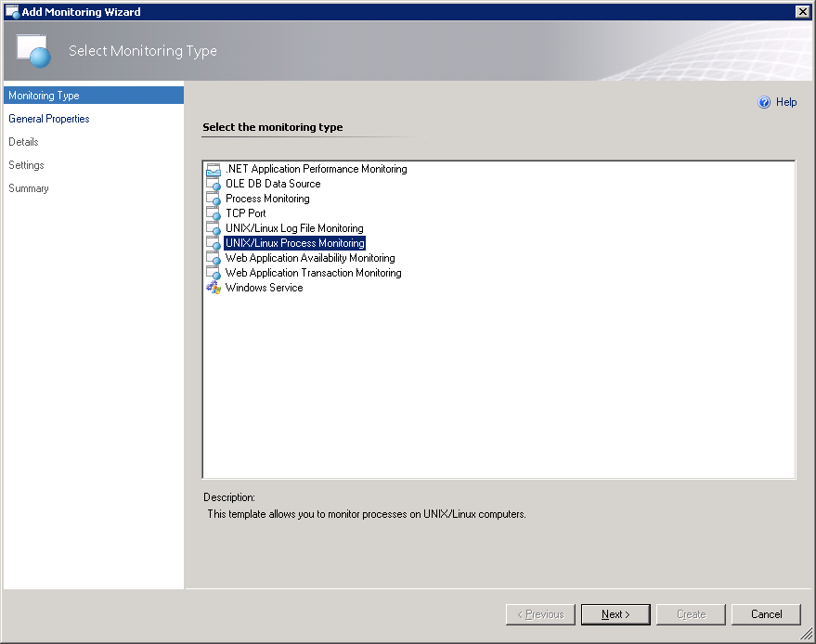Select UNIX/Linux Process Monitoring in list
Screen dimensions: 816x644
click(294, 243)
